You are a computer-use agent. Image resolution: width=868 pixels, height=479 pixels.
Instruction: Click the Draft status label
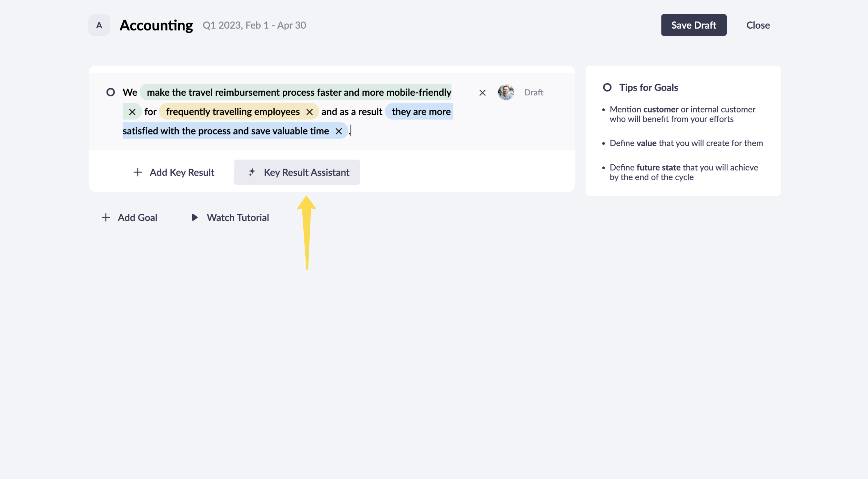[x=533, y=93]
